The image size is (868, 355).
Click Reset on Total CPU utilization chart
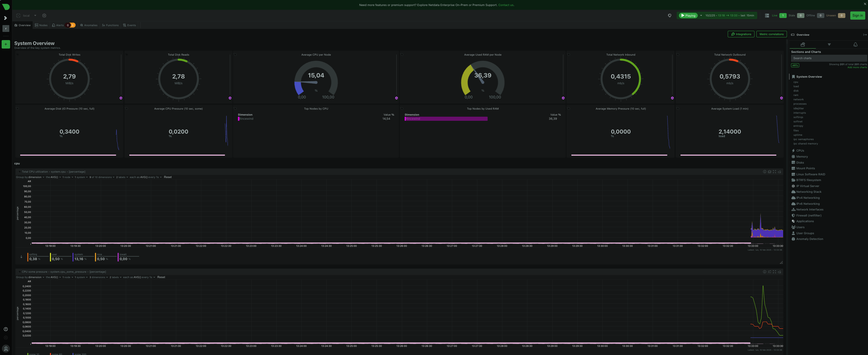pos(168,177)
